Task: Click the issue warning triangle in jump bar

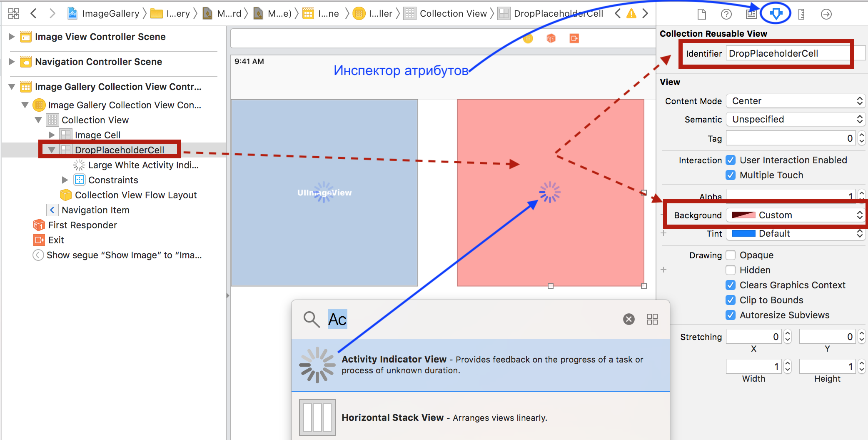Action: [631, 14]
